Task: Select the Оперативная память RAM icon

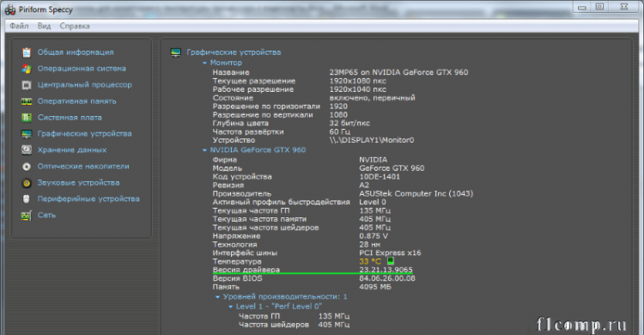Action: tap(27, 101)
